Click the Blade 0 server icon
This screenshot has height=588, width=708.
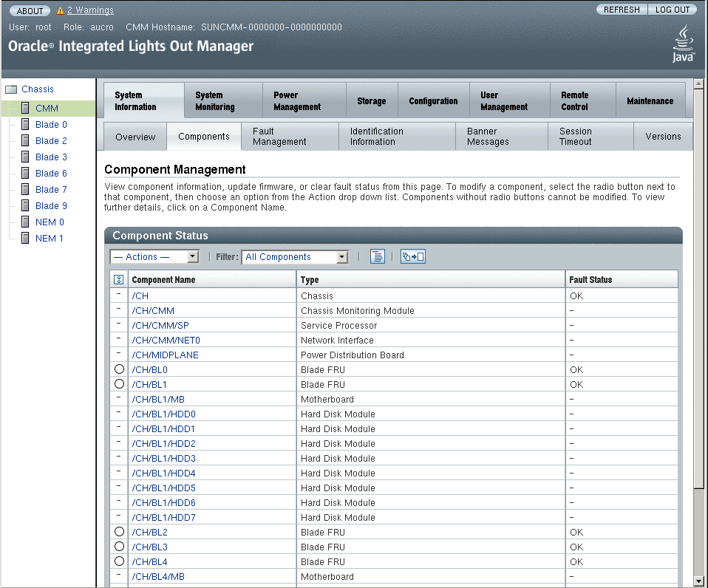pyautogui.click(x=26, y=125)
